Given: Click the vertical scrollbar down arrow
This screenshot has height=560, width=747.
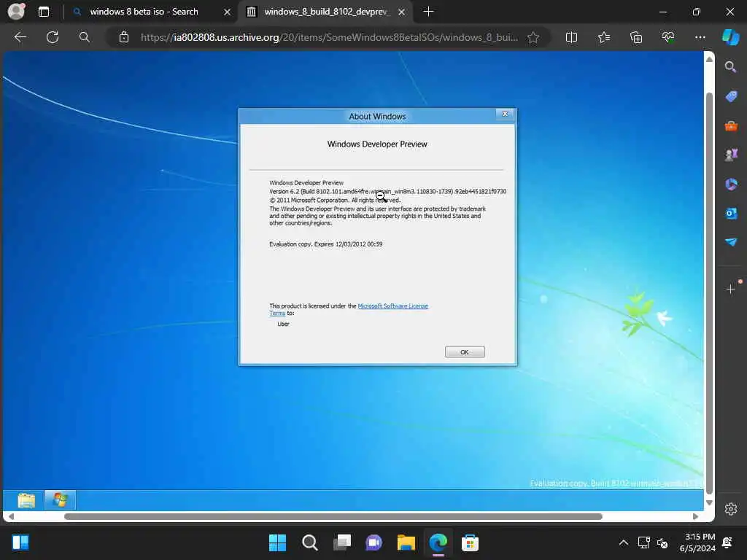Looking at the screenshot, I should 709,502.
